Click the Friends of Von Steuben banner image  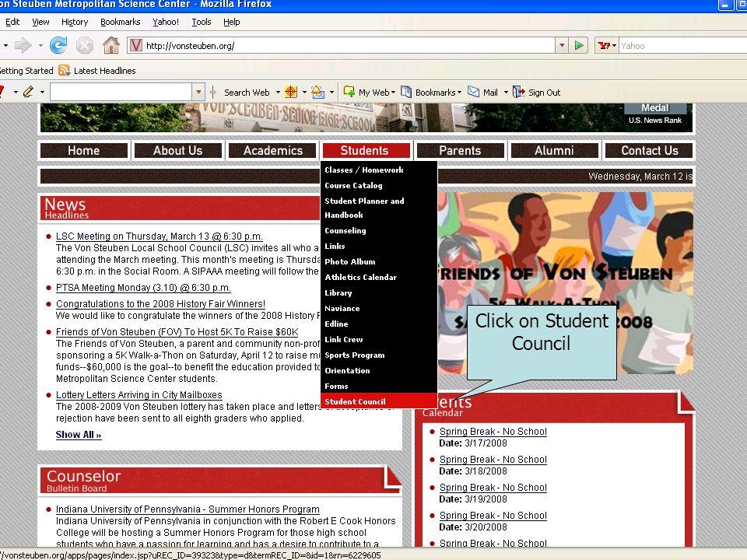tap(566, 283)
